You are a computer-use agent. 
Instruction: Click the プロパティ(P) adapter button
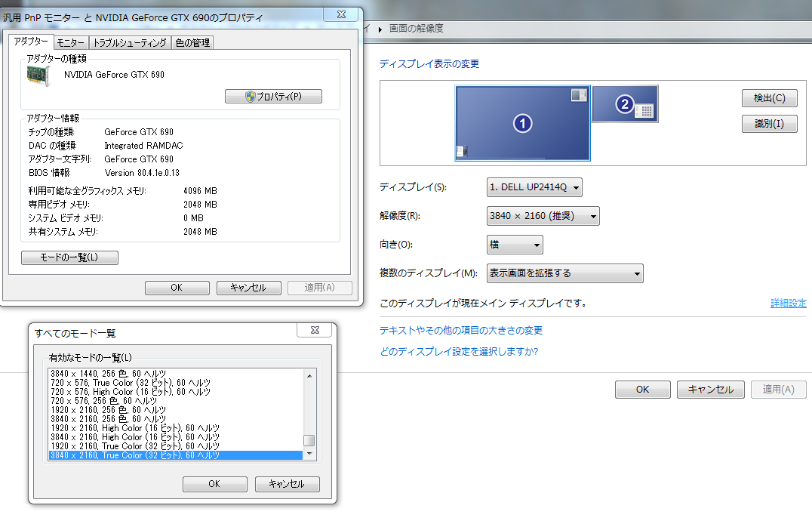pos(273,97)
